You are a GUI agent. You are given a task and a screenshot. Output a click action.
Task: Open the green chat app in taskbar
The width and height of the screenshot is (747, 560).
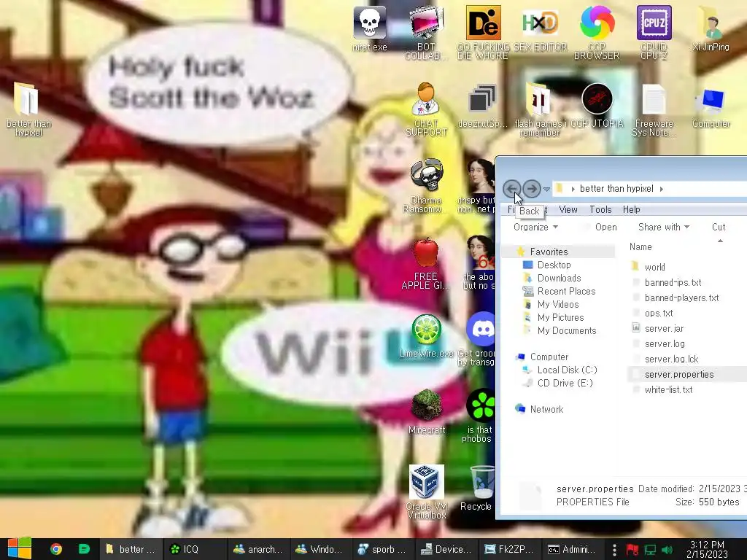[84, 549]
